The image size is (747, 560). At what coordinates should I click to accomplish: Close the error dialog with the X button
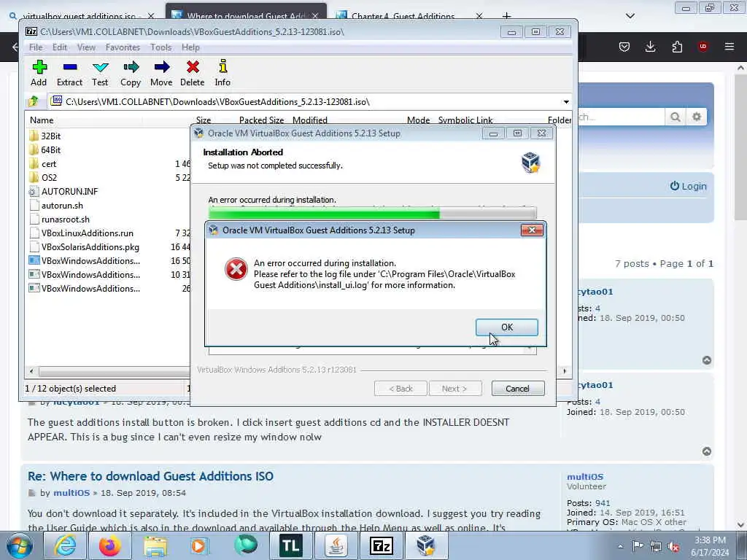tap(532, 230)
